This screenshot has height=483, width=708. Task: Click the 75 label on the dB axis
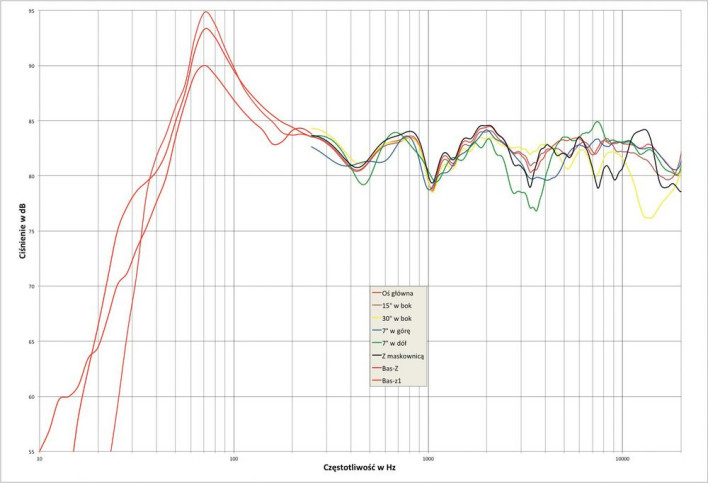31,231
